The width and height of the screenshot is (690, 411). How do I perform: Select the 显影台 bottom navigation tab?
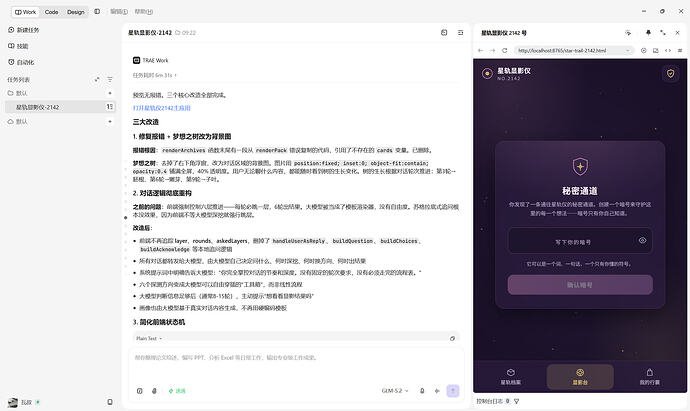tap(580, 377)
